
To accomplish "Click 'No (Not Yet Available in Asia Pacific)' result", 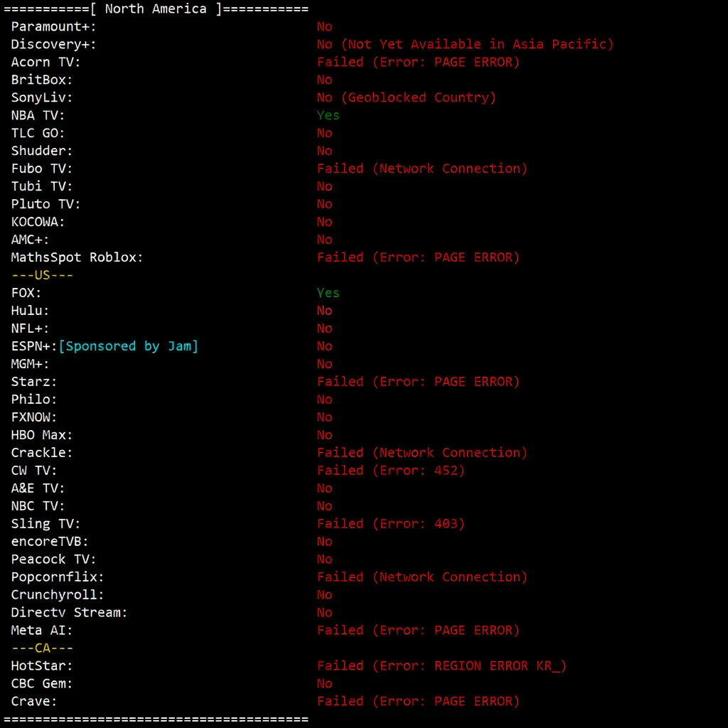I will 465,45.
